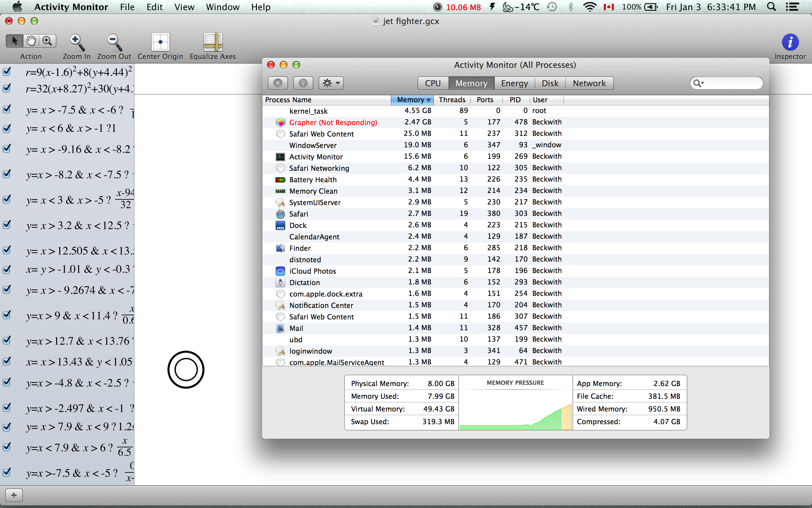Switch to the Network tab

[589, 83]
